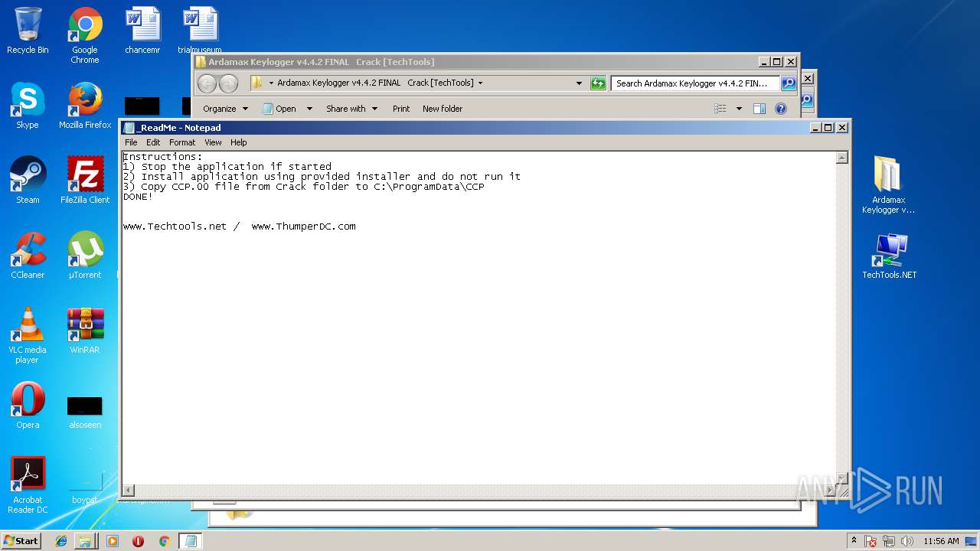
Task: Open the Notepad Edit menu
Action: (x=153, y=142)
